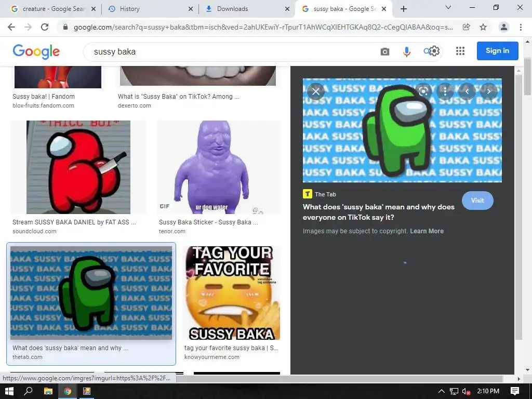532x399 pixels.
Task: Click soundcloud.com source text
Action: click(x=34, y=231)
